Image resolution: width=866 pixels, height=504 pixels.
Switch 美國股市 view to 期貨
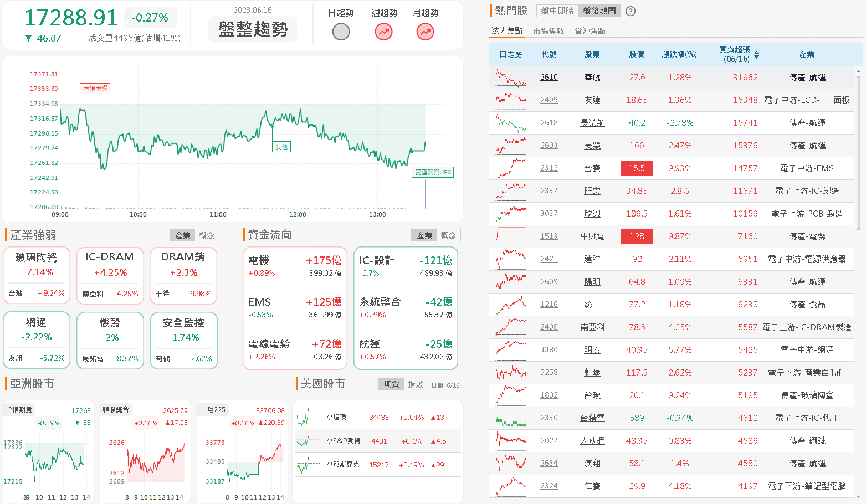pyautogui.click(x=392, y=384)
